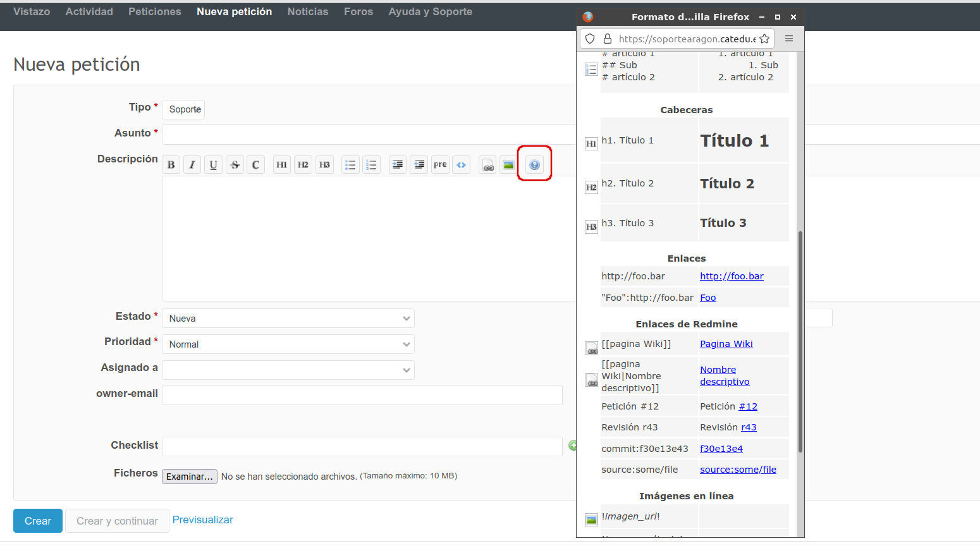Click the Checklist input field
The image size is (980, 553).
point(362,446)
